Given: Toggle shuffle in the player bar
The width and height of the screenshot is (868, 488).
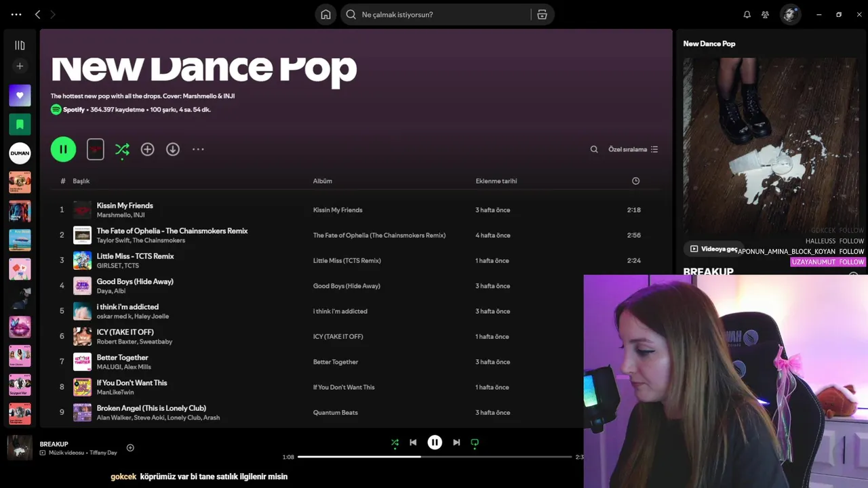Looking at the screenshot, I should tap(395, 443).
